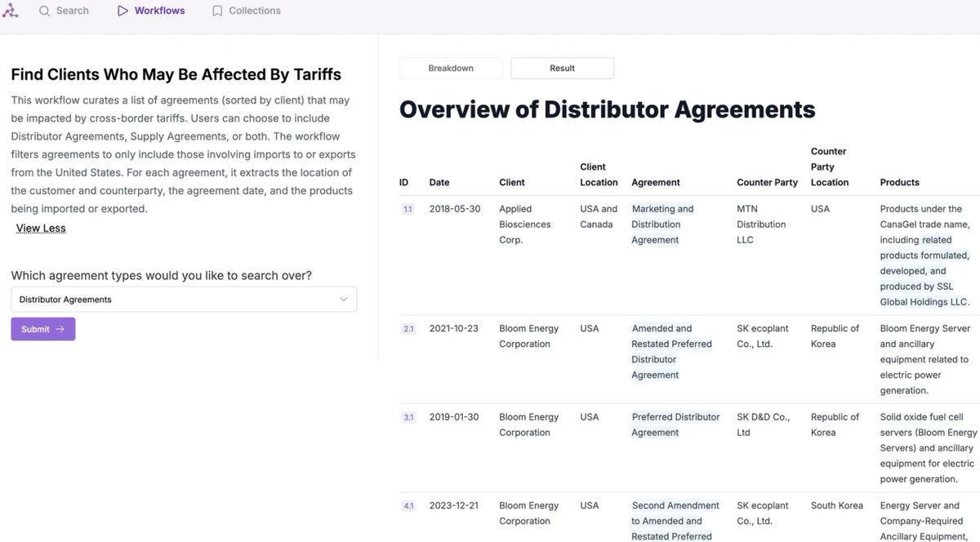The image size is (980, 542).
Task: Click the date 2021-10-23
Action: tap(455, 329)
